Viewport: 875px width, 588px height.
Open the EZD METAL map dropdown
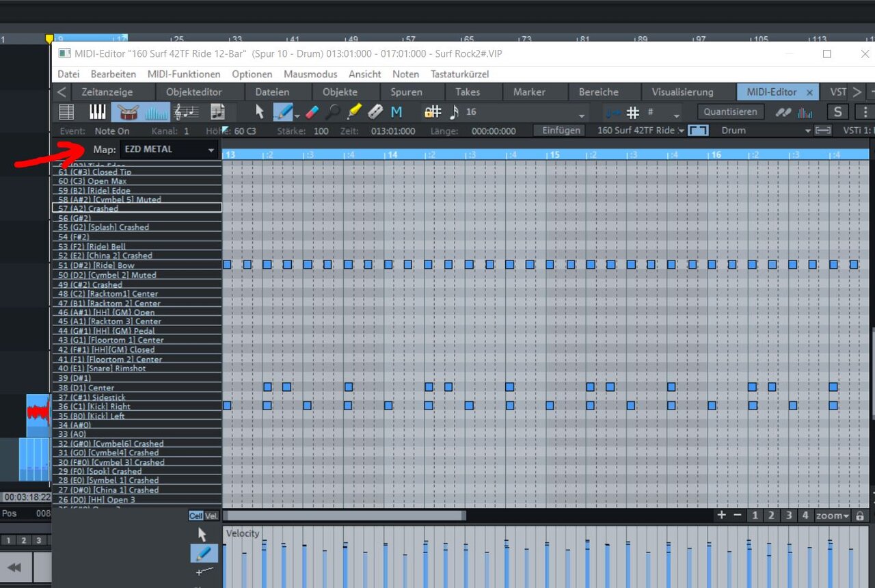click(x=169, y=149)
